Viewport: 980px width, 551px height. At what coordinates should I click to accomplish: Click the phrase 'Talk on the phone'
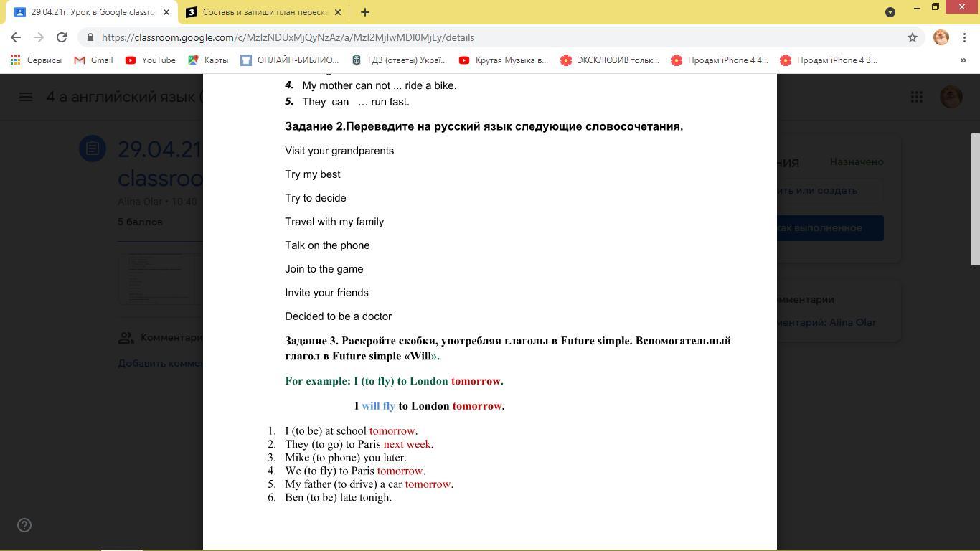coord(327,245)
